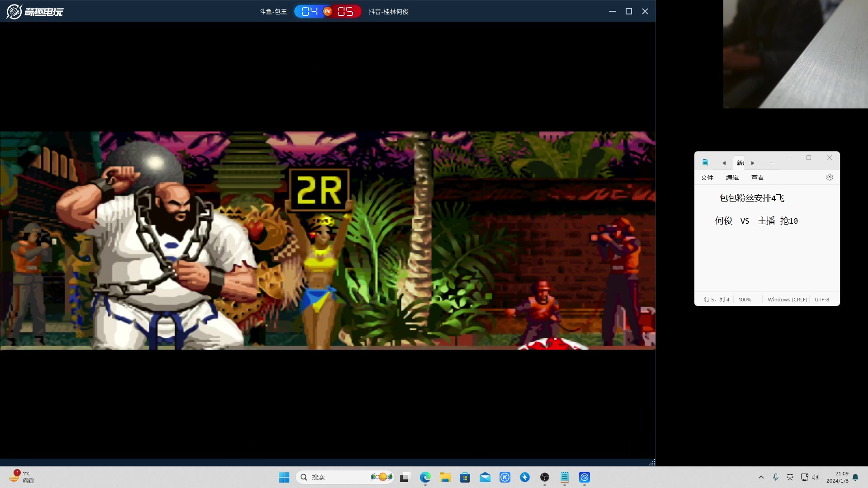Switch input language via 英 indicator
This screenshot has width=868, height=488.
[790, 477]
